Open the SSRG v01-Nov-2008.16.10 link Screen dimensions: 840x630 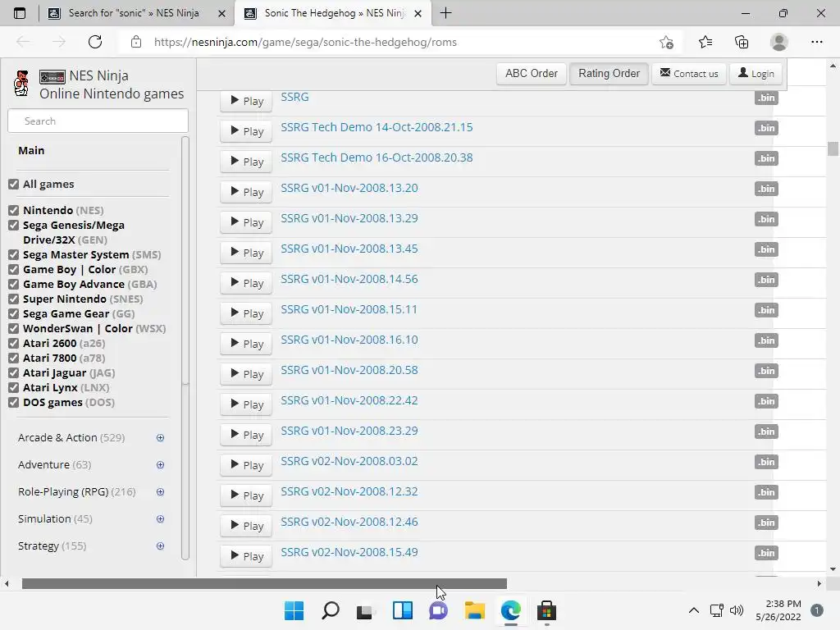pos(349,340)
